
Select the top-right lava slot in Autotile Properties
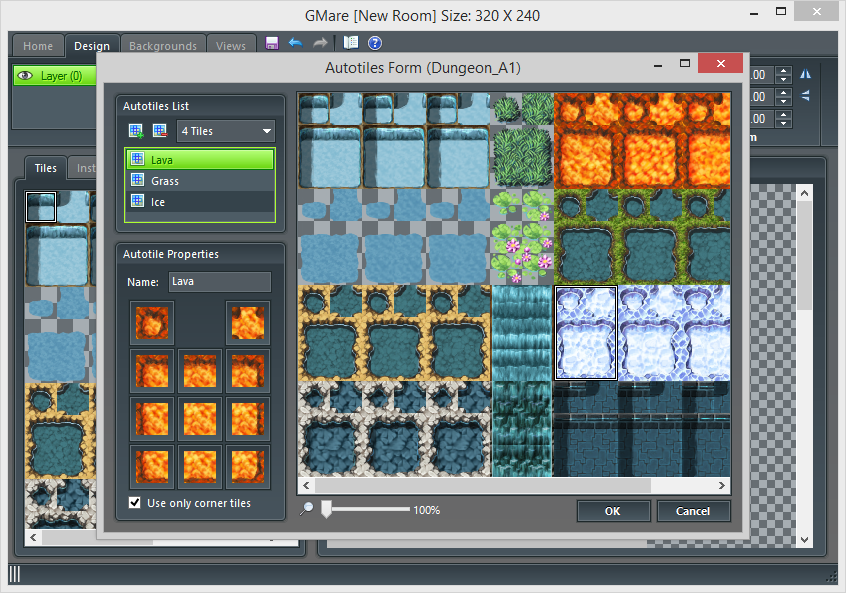click(x=248, y=323)
